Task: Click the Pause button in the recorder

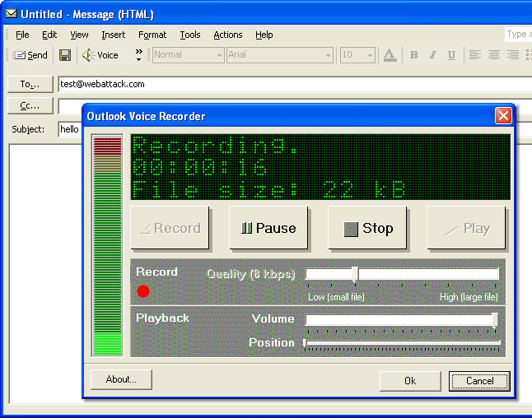Action: (268, 228)
